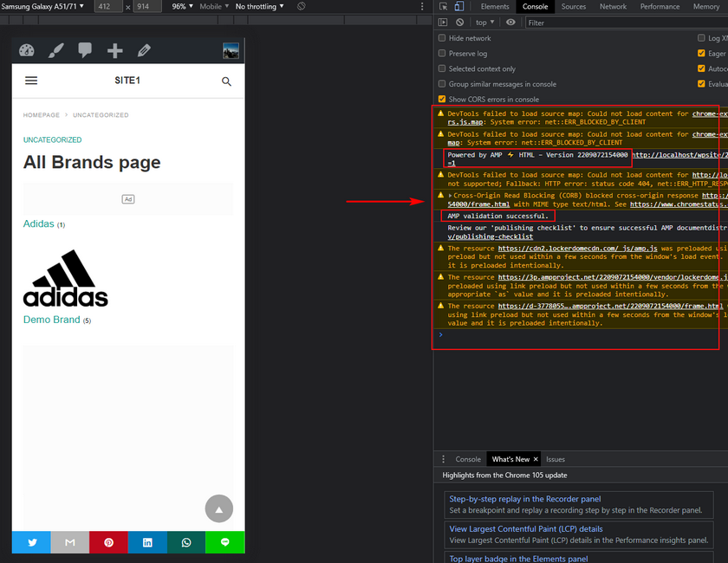Show the console sidebar icon
Image resolution: width=728 pixels, height=563 pixels.
coord(443,23)
